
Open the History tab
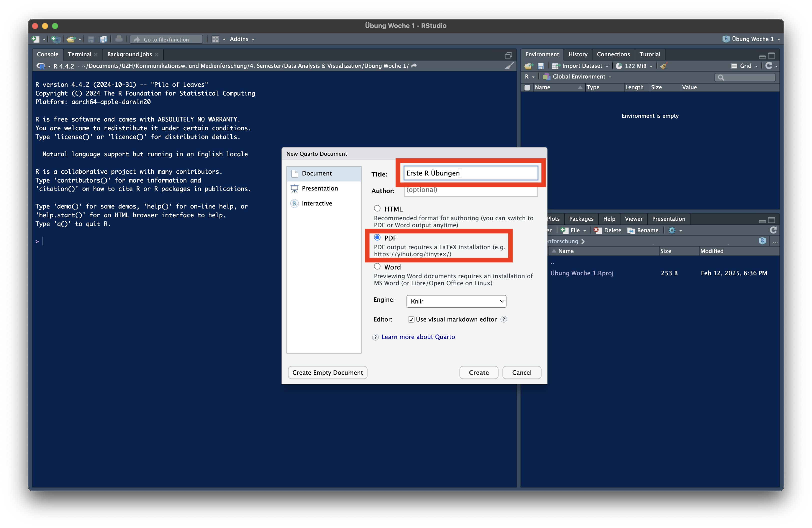(x=577, y=54)
